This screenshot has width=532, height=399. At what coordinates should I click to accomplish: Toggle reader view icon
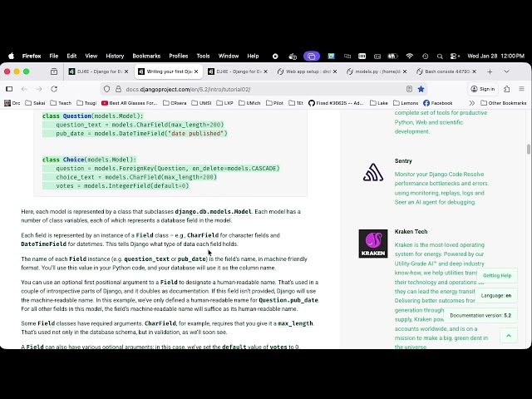[409, 89]
